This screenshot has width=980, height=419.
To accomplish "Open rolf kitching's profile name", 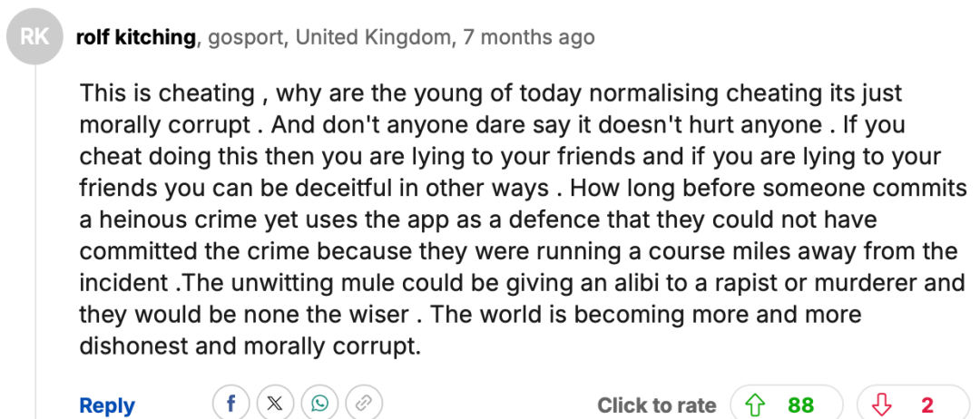I will coord(135,37).
